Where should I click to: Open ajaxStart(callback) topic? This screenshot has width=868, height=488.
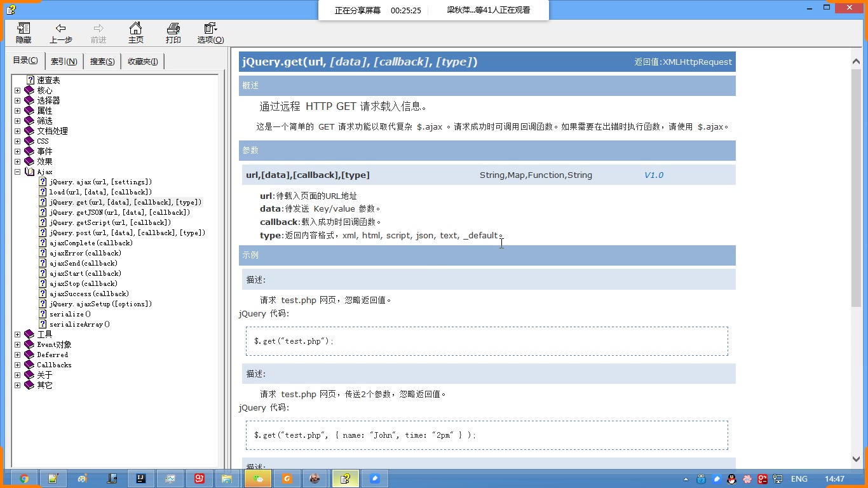click(85, 273)
